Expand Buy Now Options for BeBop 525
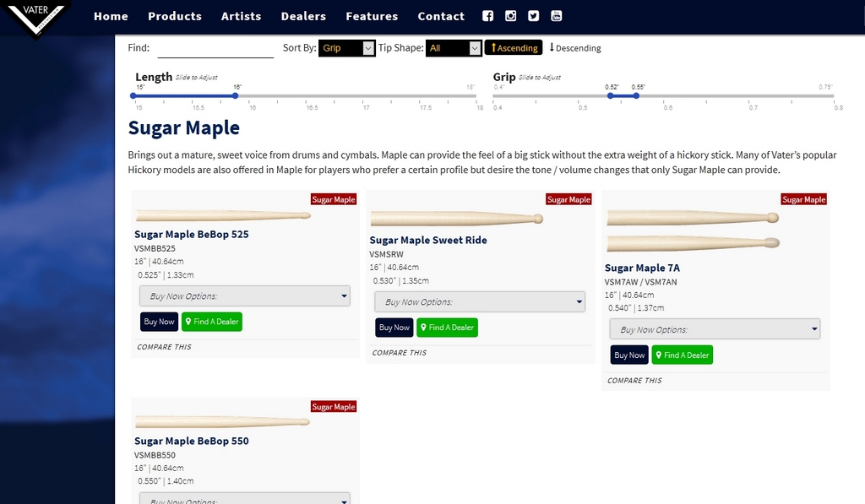This screenshot has width=865, height=504. (x=244, y=296)
